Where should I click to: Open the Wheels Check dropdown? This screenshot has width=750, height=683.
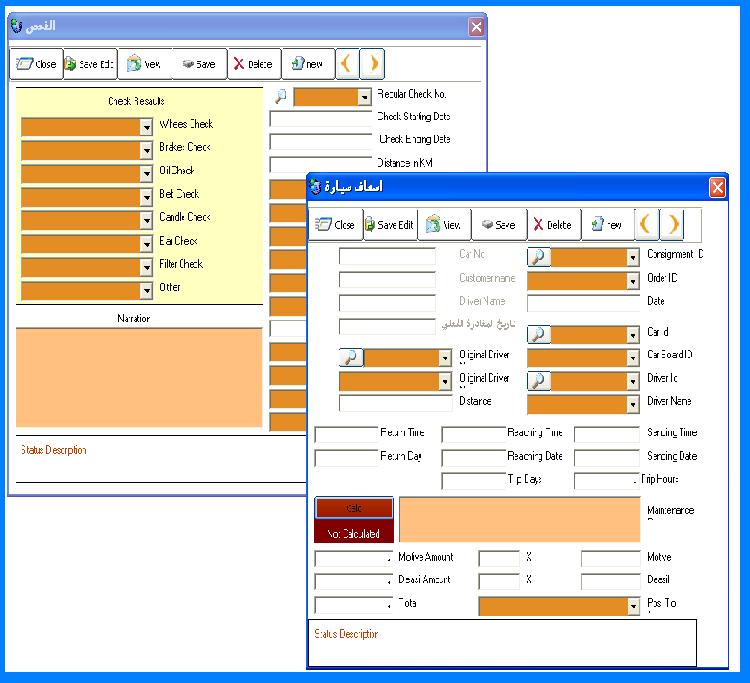(146, 127)
